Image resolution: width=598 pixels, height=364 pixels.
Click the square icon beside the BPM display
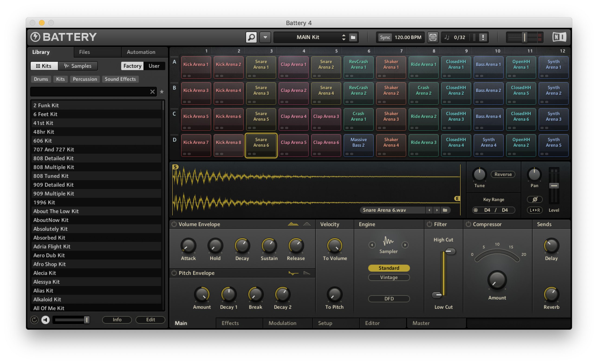432,37
